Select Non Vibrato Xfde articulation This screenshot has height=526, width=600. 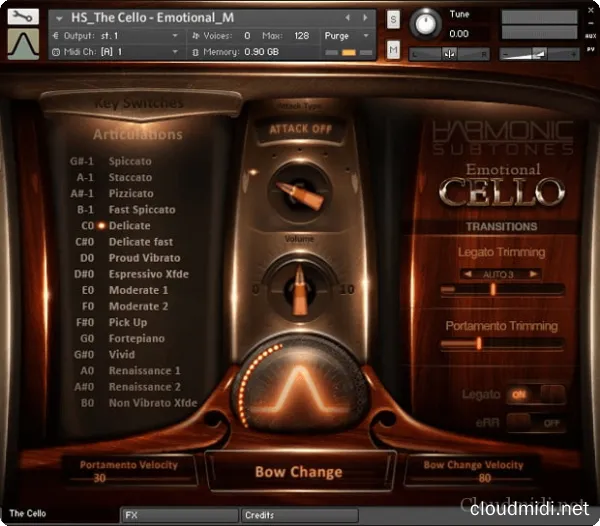tap(153, 403)
